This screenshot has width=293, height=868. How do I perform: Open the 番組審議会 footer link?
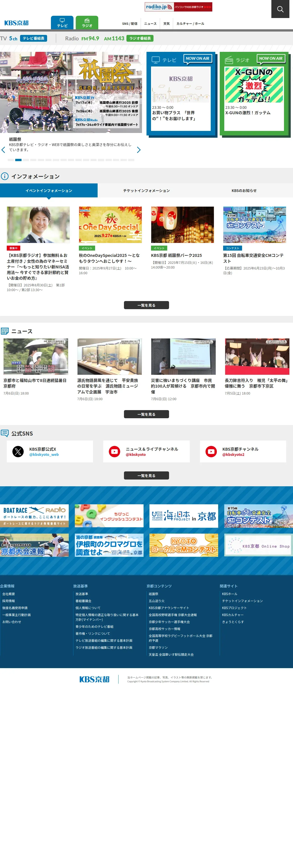tap(83, 601)
